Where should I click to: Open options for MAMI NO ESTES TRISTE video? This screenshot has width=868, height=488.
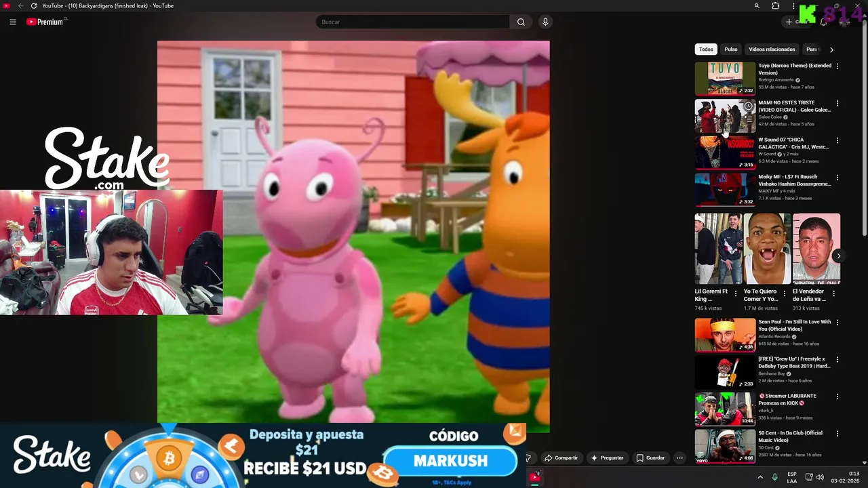tap(837, 104)
